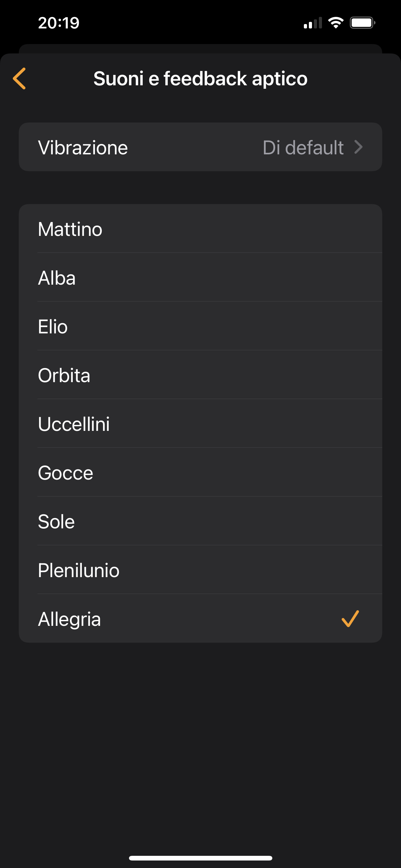This screenshot has width=401, height=868.
Task: Tap the battery status icon
Action: [x=362, y=23]
